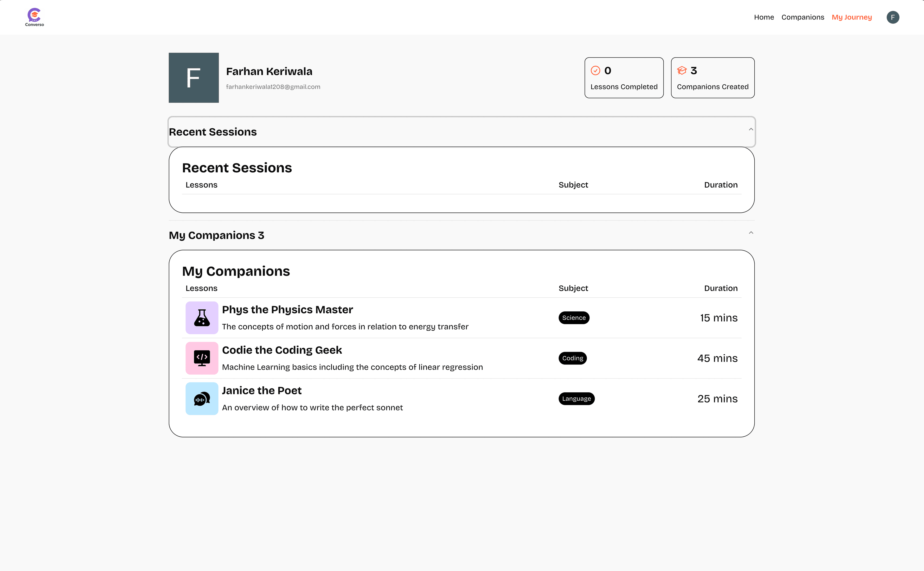
Task: Click the large profile picture tile
Action: point(193,78)
